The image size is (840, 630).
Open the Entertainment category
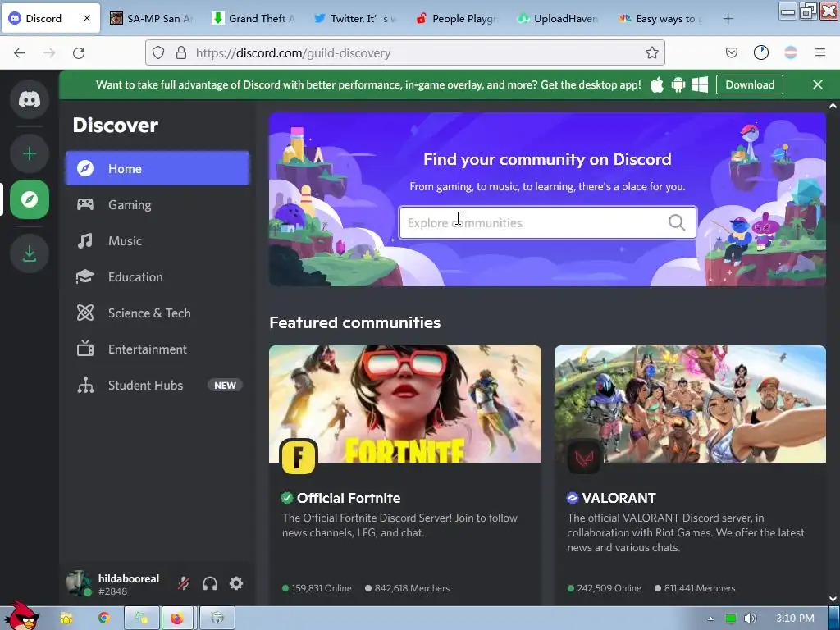[157, 349]
